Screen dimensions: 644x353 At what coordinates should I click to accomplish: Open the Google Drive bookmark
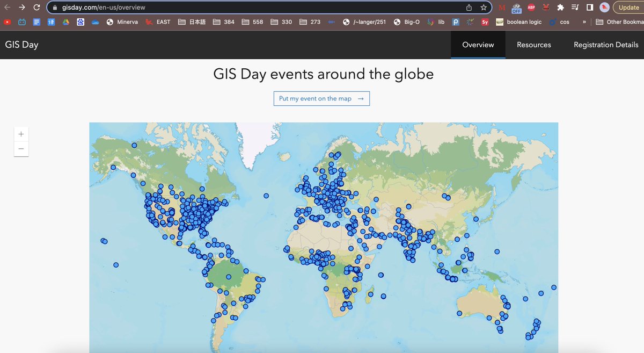pyautogui.click(x=66, y=22)
